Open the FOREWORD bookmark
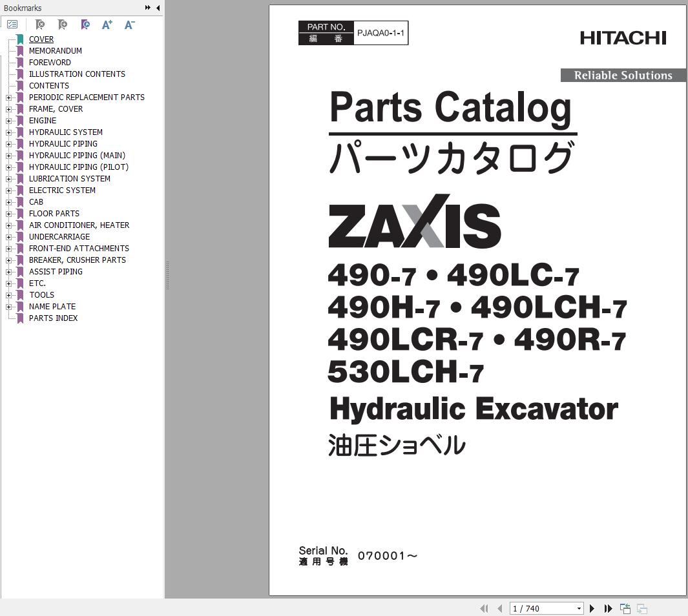 click(50, 63)
